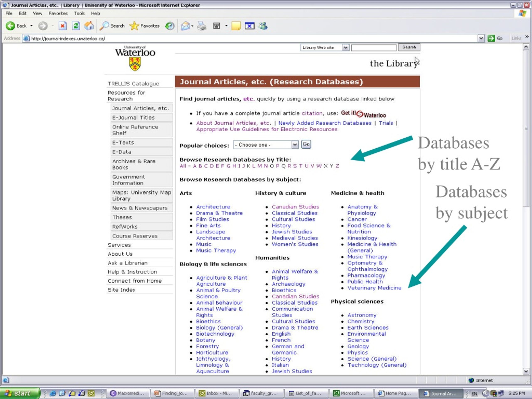Expand the Links toolbar chevron

click(x=527, y=37)
